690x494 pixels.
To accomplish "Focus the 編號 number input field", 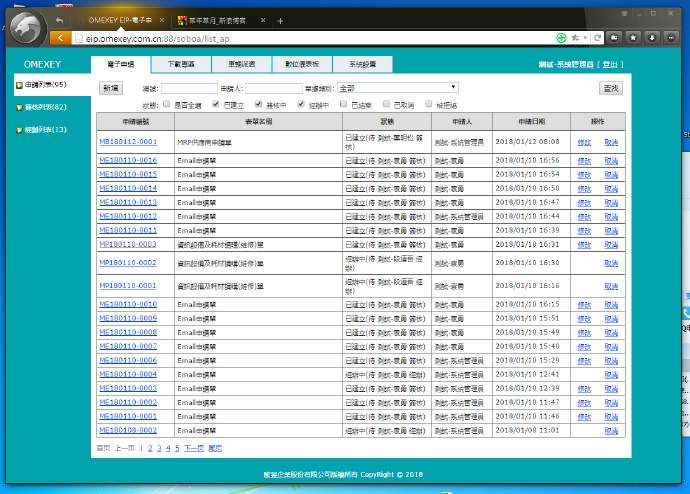I will point(189,88).
